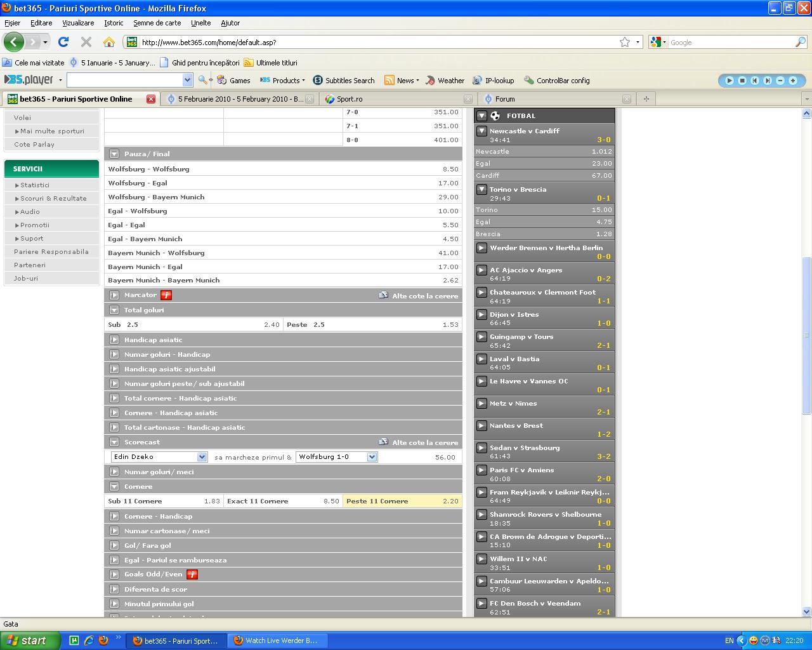This screenshot has width=812, height=650.
Task: Collapse Newcastle v Cardiff match
Action: 481,131
